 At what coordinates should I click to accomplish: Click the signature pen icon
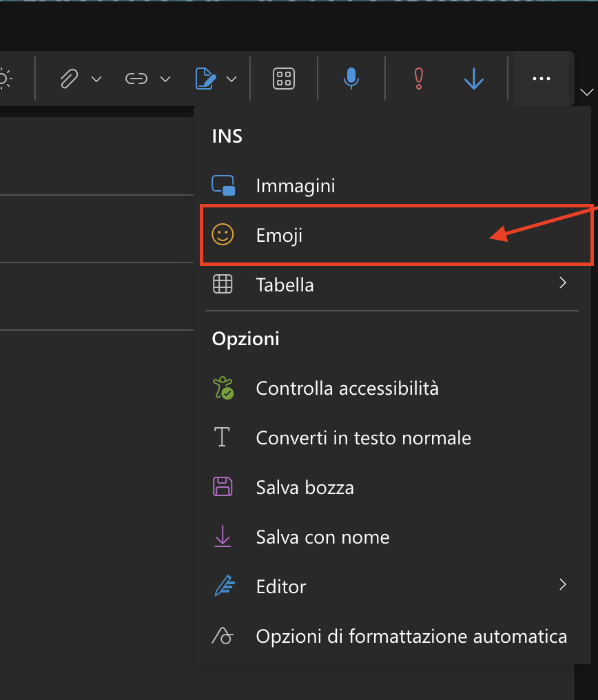[x=206, y=79]
